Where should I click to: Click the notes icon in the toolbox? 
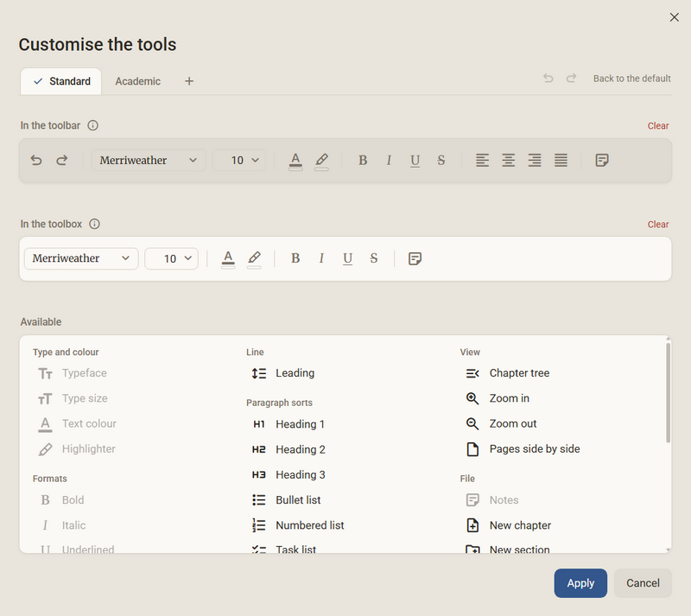point(415,258)
